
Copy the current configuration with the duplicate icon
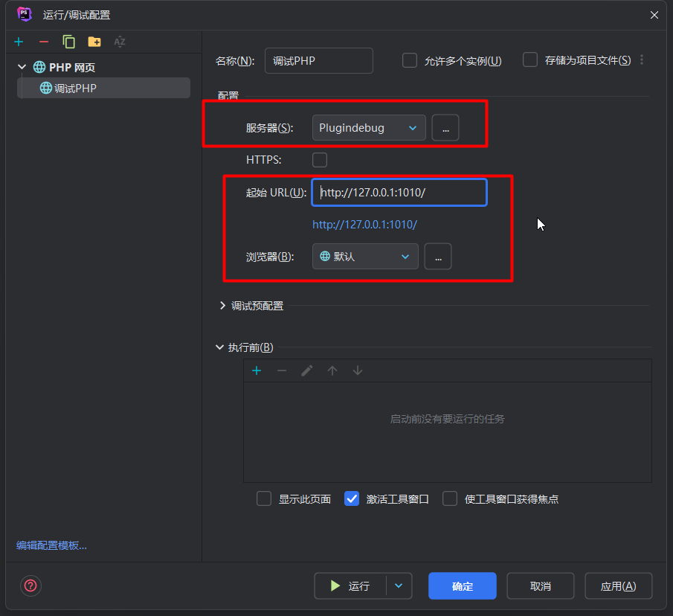(x=68, y=42)
